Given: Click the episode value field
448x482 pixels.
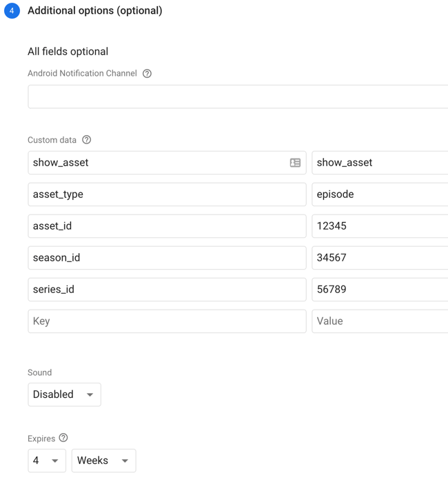Looking at the screenshot, I should click(x=380, y=194).
